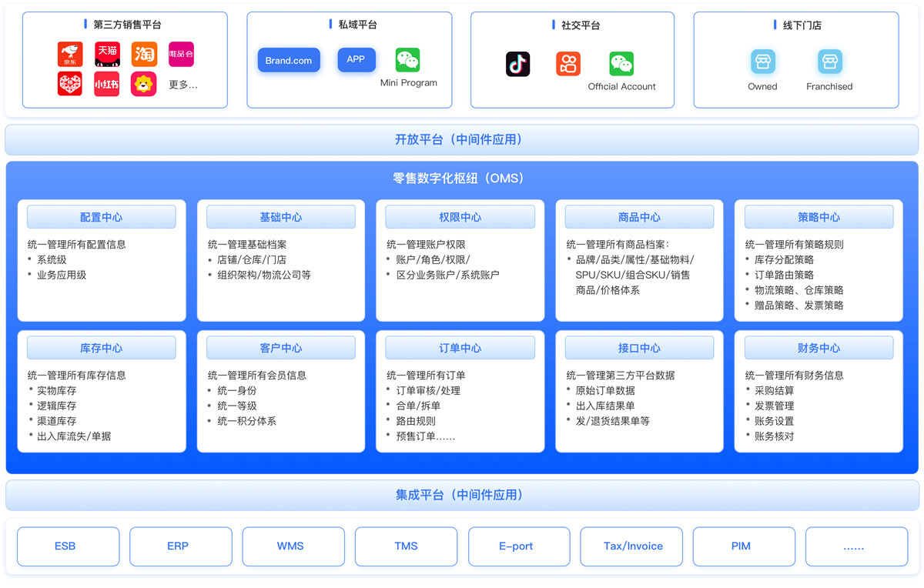Click the WeChat Official Account icon
This screenshot has width=924, height=588.
pos(621,64)
